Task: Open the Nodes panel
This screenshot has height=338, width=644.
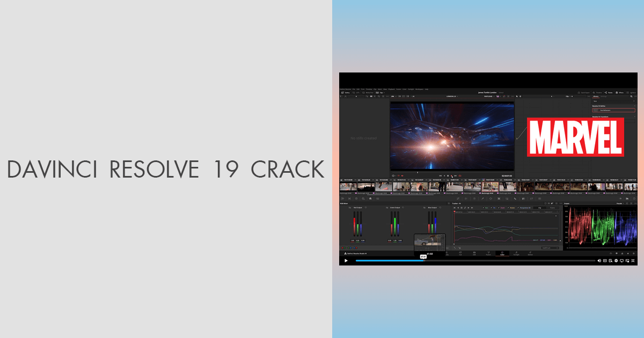Action: coord(609,93)
